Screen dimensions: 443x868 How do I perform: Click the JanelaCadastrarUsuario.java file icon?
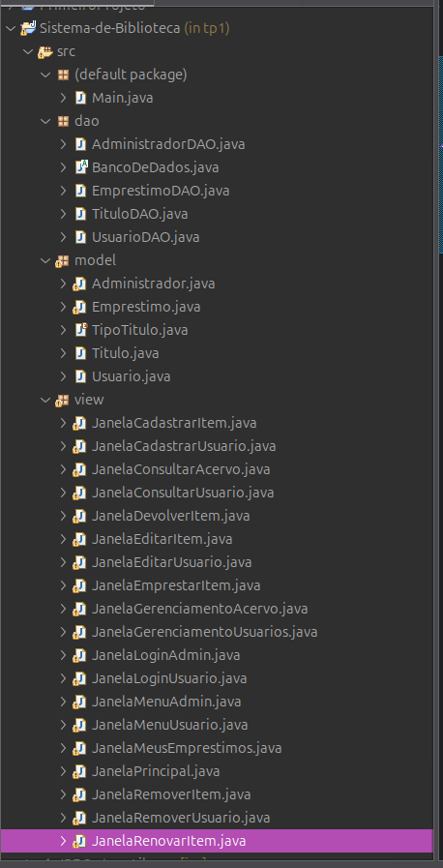(x=79, y=447)
